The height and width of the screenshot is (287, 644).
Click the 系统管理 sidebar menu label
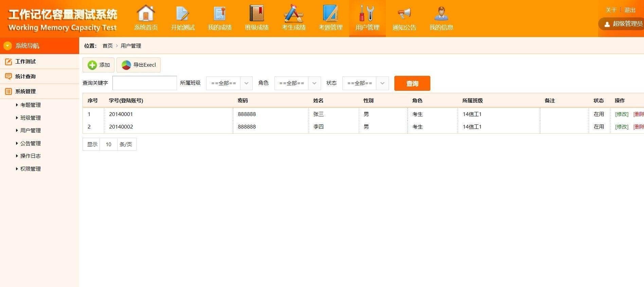tap(25, 91)
